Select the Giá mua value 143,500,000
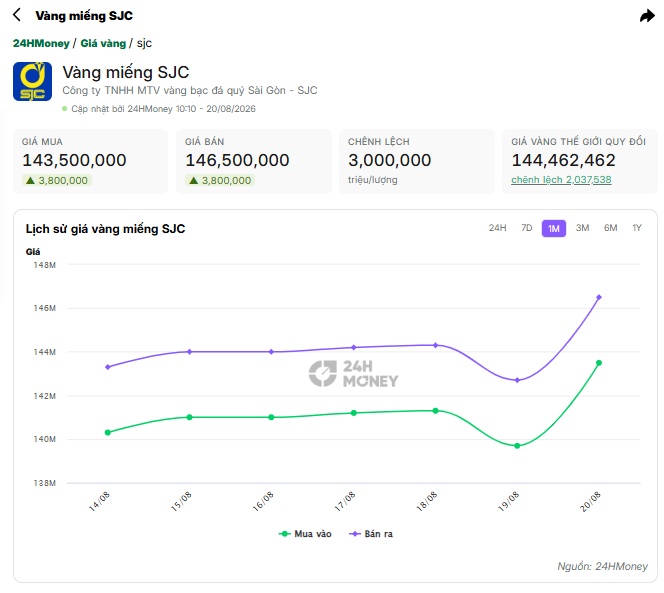Image resolution: width=664 pixels, height=593 pixels. [x=74, y=160]
